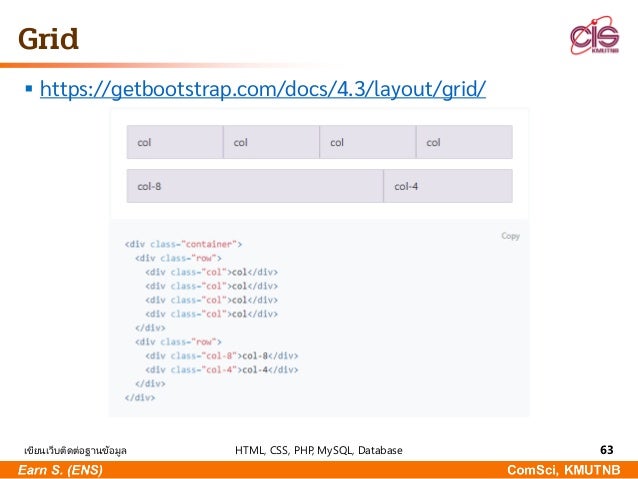
Task: Click the code line with class "col-8"
Action: tap(222, 356)
